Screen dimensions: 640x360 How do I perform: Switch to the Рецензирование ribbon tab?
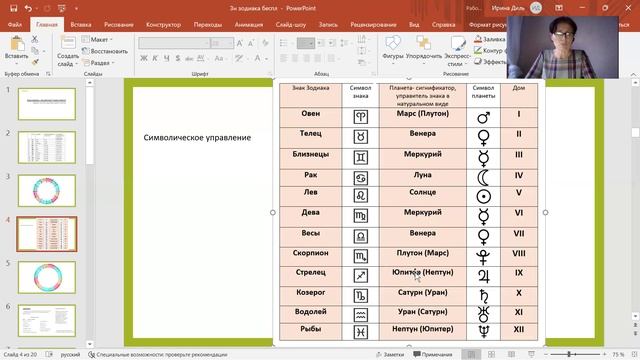click(x=373, y=24)
